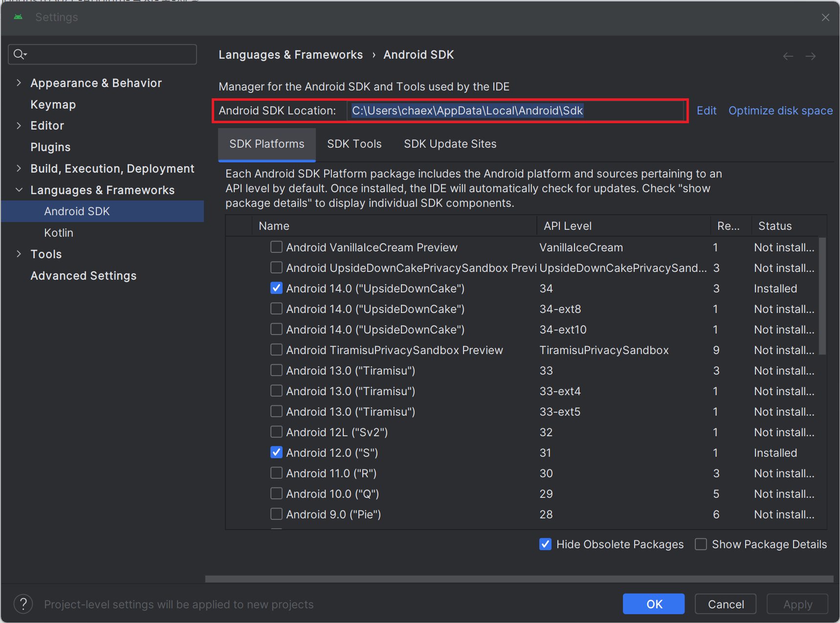Check Android TiramisuPrivacySandbox Preview checkbox

pos(276,350)
